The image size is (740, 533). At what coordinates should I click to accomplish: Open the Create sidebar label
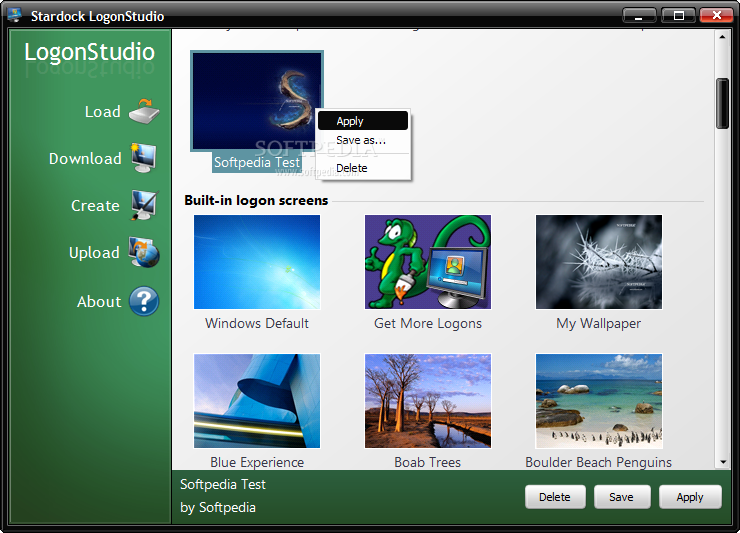(95, 206)
